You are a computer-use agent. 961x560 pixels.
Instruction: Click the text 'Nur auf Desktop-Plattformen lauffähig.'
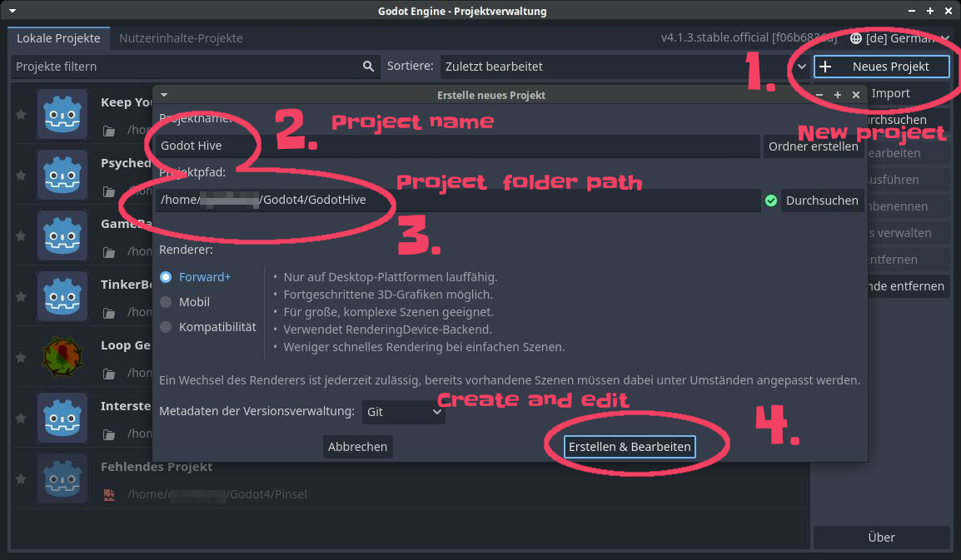391,277
